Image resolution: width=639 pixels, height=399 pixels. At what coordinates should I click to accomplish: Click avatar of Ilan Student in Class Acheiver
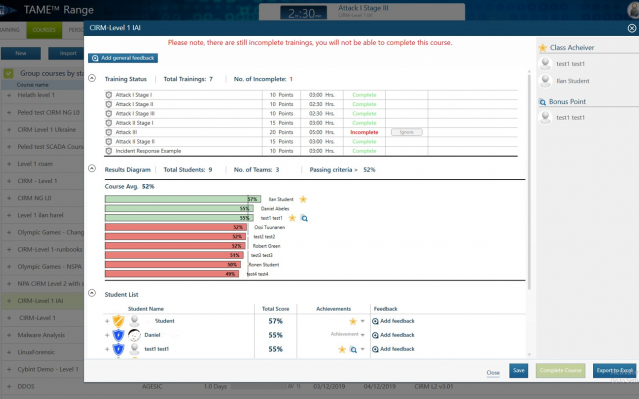tap(545, 81)
